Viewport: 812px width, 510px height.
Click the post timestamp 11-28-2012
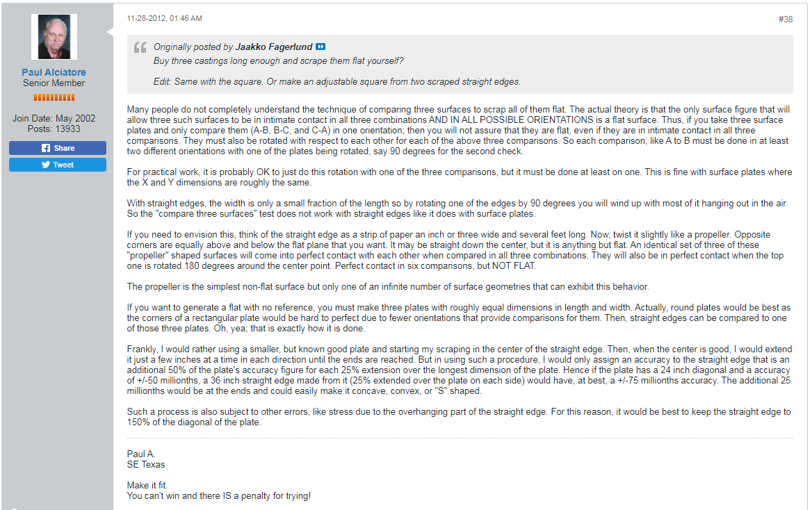click(165, 18)
